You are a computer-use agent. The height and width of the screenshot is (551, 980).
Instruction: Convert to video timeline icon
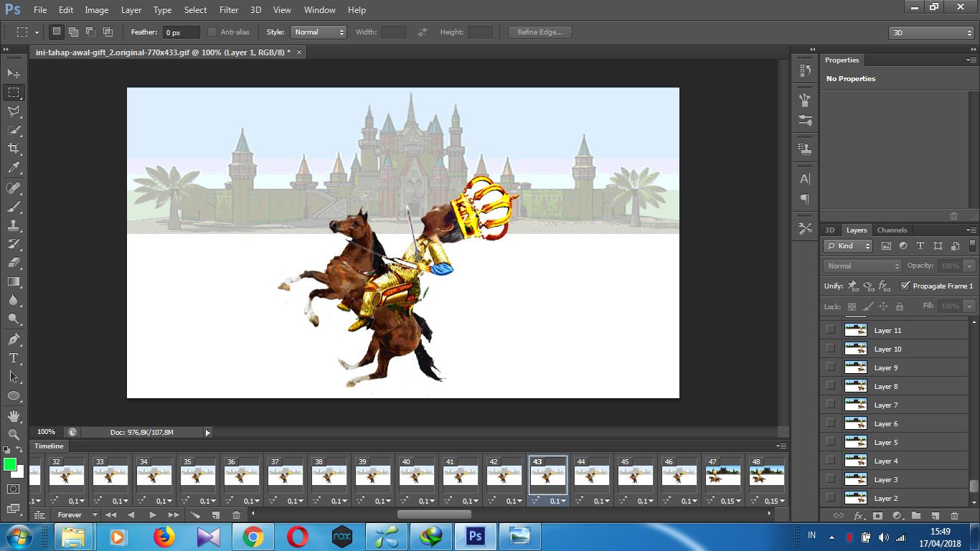(40, 515)
